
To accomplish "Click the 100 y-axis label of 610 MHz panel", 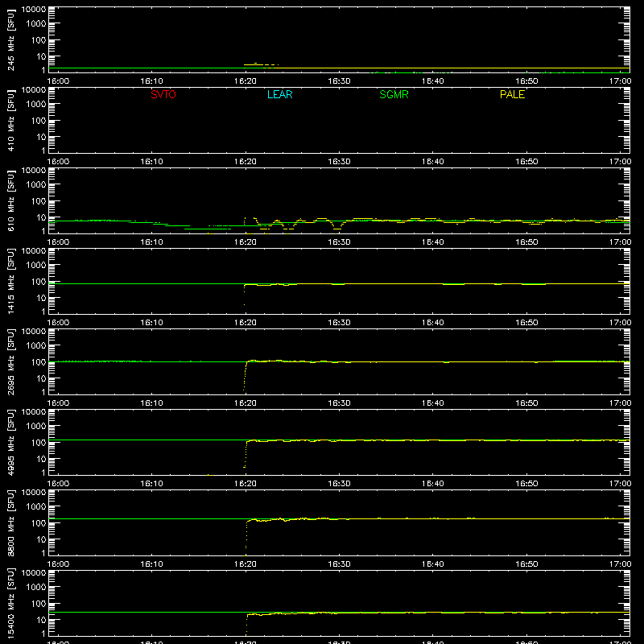I will [x=39, y=201].
